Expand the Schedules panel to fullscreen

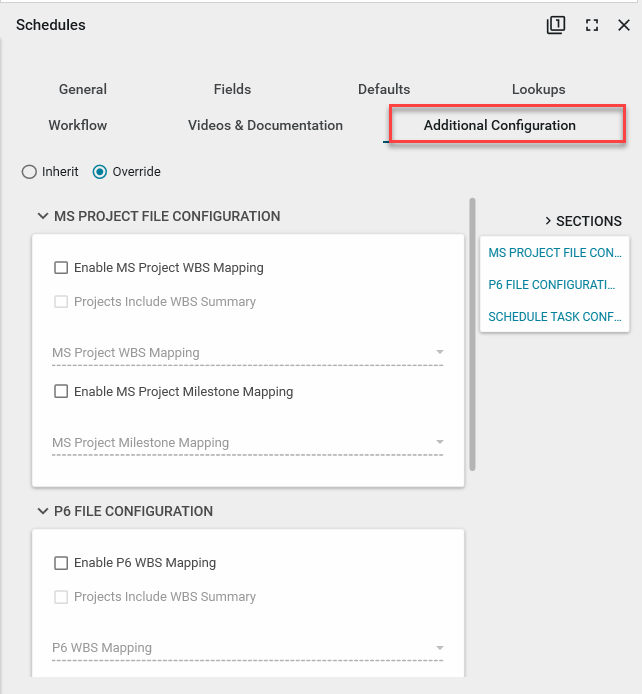[592, 25]
